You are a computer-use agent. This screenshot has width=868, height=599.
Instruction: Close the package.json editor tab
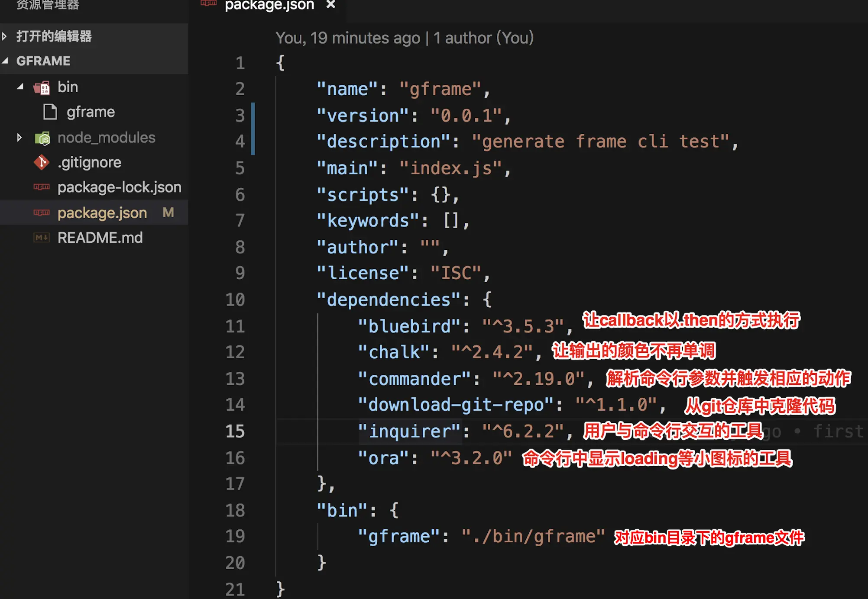tap(331, 5)
